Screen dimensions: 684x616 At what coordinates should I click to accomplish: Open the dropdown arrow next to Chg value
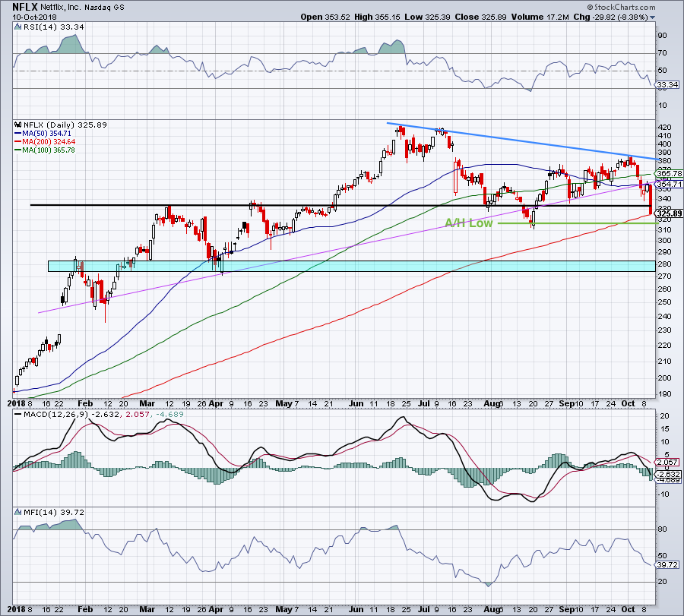(653, 17)
